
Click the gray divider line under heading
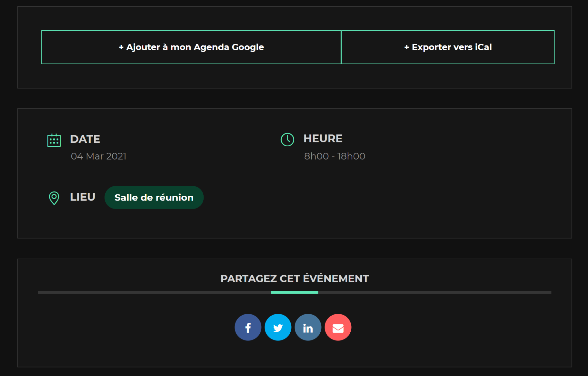point(153,292)
